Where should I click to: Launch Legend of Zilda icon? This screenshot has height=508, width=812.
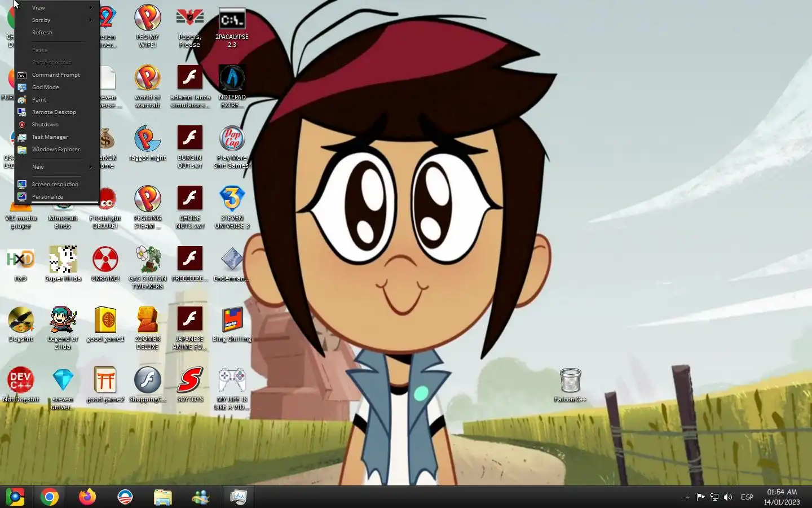point(63,328)
